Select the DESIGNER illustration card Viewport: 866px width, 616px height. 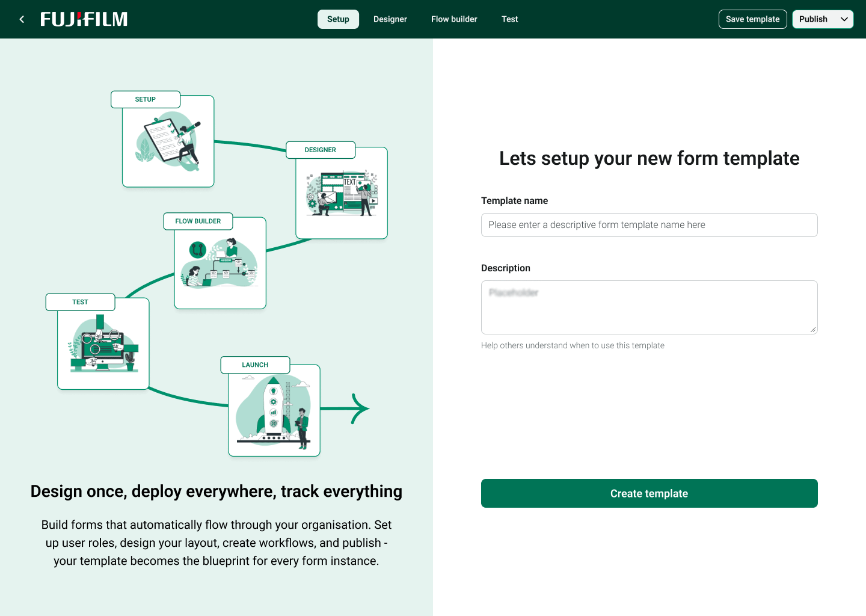341,192
